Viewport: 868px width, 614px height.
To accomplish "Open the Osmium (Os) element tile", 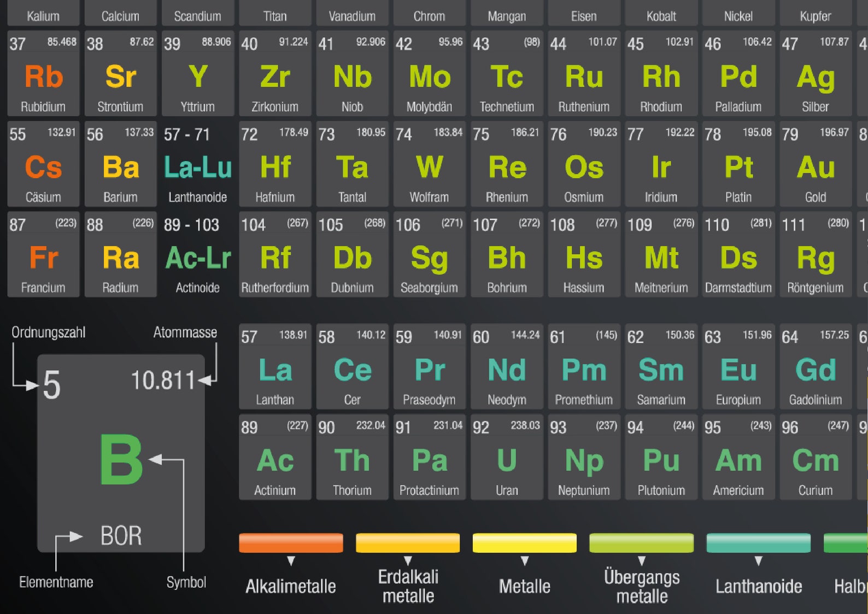I will (584, 164).
